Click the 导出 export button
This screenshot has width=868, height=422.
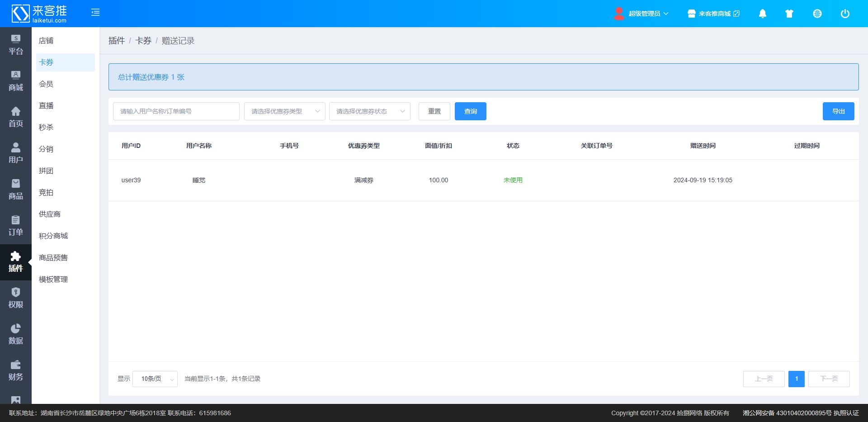point(838,111)
